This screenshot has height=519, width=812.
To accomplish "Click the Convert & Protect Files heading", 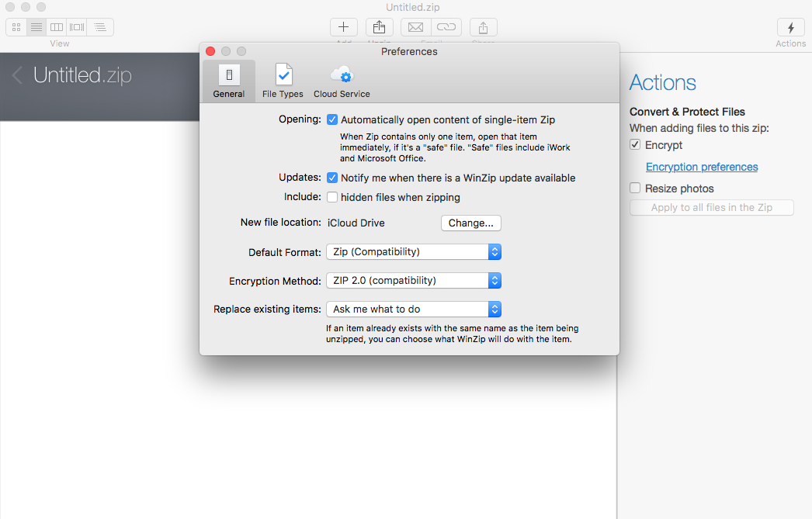I will (x=687, y=112).
